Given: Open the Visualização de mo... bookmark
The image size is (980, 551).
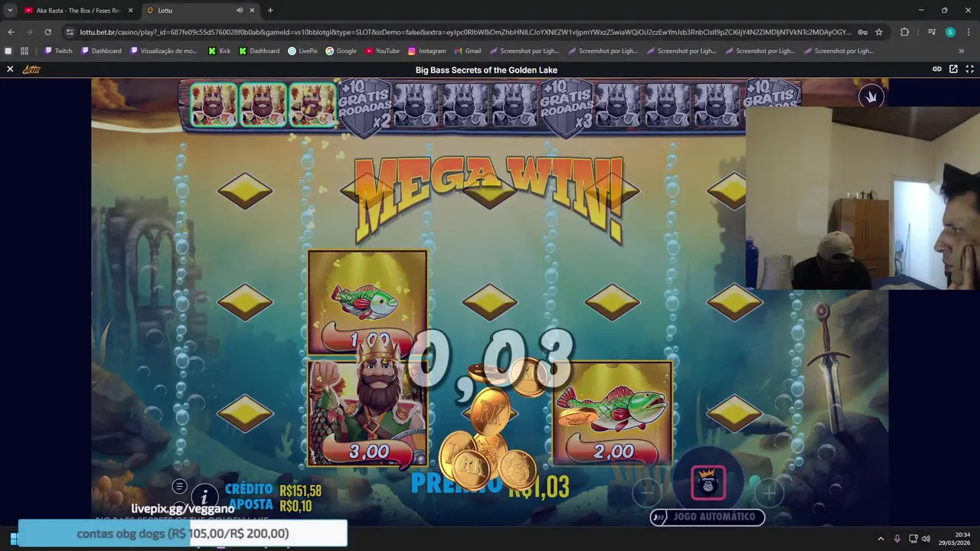Looking at the screenshot, I should click(164, 51).
